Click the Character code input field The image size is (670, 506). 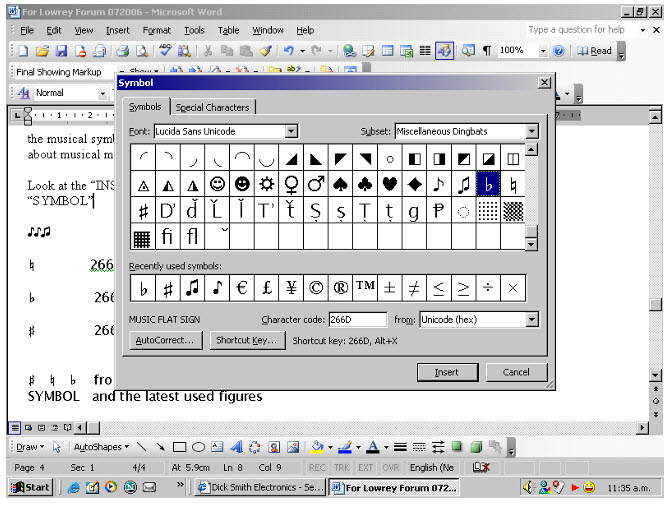point(357,319)
